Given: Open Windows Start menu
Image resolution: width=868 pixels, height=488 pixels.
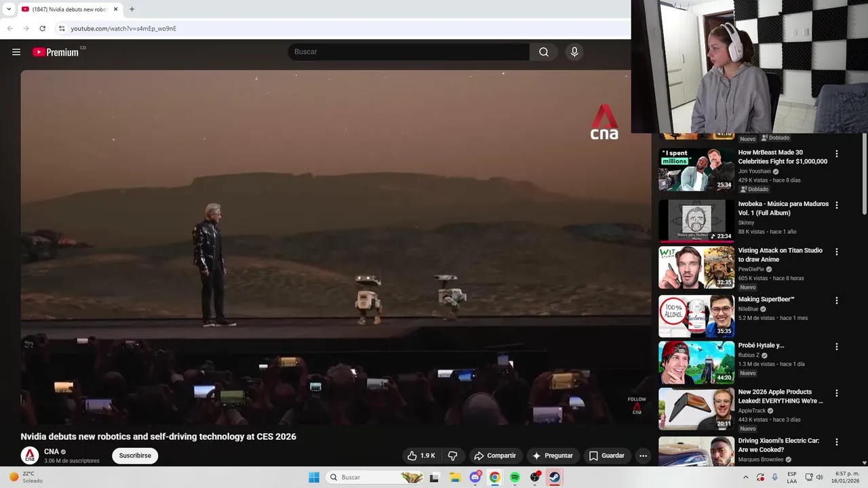Looking at the screenshot, I should 314,477.
